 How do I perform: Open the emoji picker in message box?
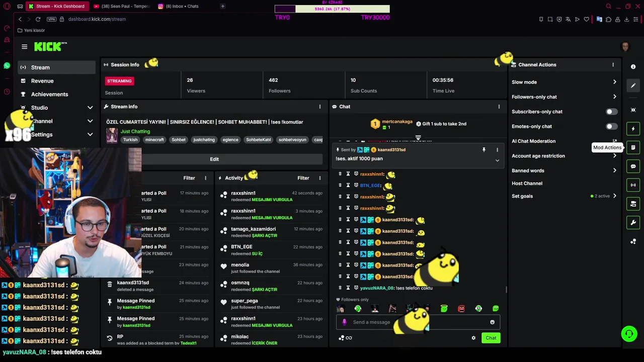[x=492, y=322]
